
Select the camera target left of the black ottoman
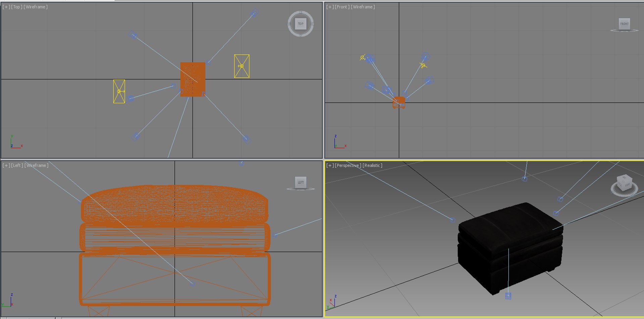[452, 220]
